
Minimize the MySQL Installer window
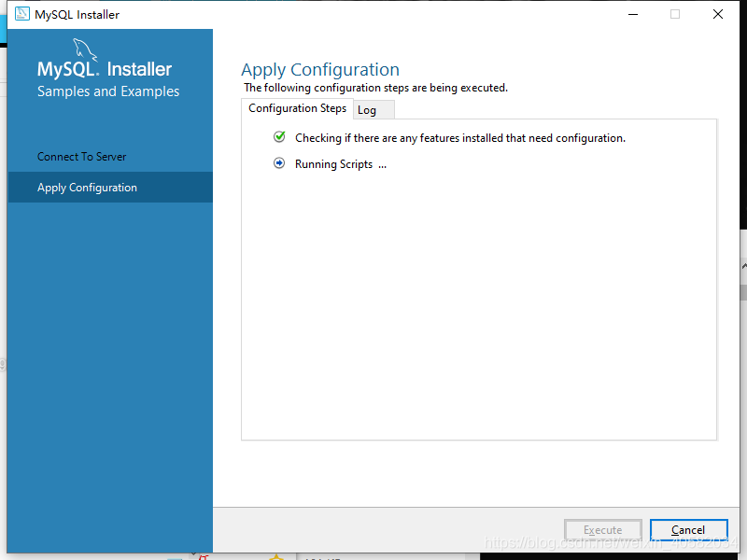click(633, 14)
